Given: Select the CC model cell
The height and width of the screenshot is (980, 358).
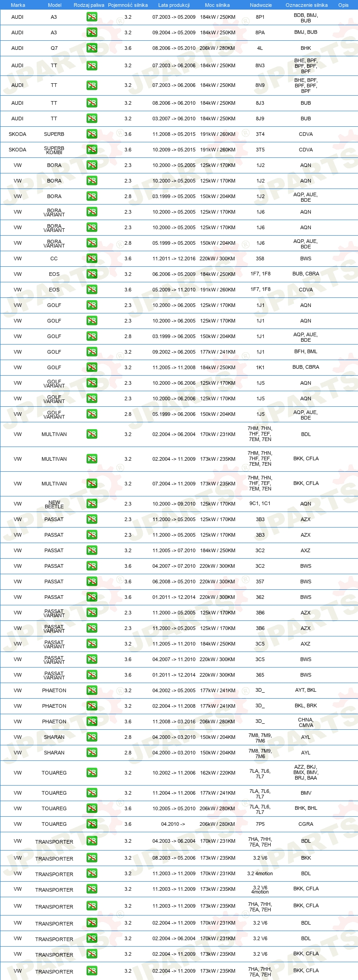Looking at the screenshot, I should 54,258.
